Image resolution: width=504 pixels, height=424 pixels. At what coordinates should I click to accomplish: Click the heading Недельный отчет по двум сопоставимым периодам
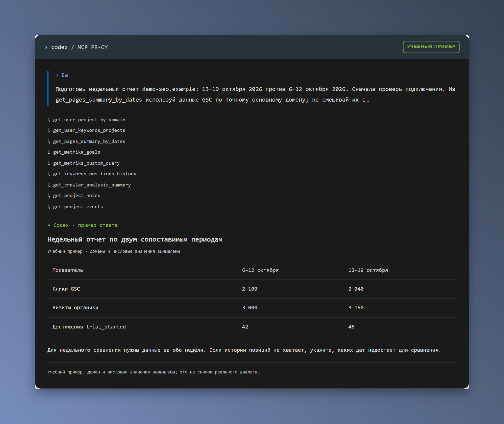tap(135, 239)
